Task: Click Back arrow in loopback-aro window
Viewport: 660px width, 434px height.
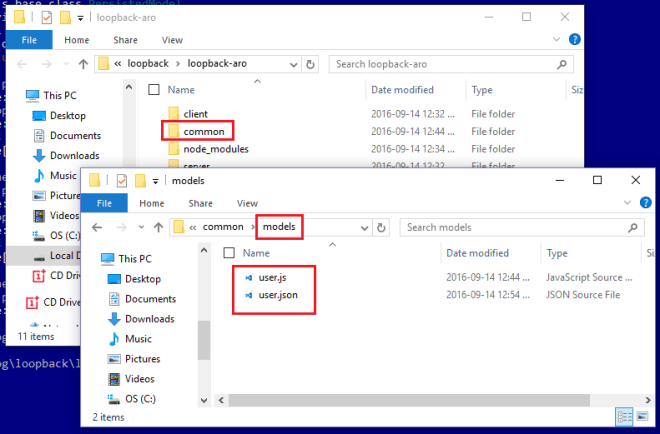Action: coord(22,64)
